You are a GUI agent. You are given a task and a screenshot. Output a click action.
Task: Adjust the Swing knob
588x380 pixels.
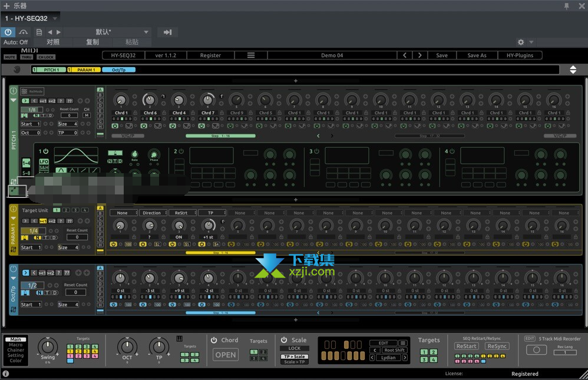point(48,345)
